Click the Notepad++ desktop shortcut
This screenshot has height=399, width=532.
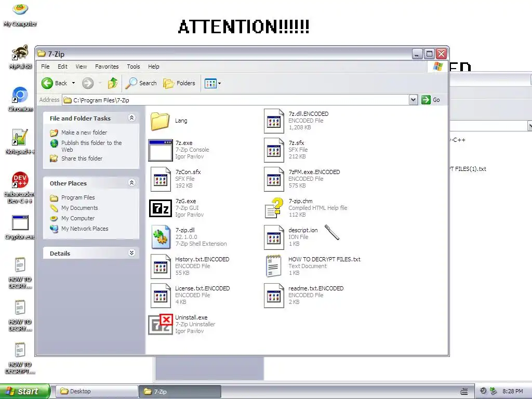click(19, 142)
